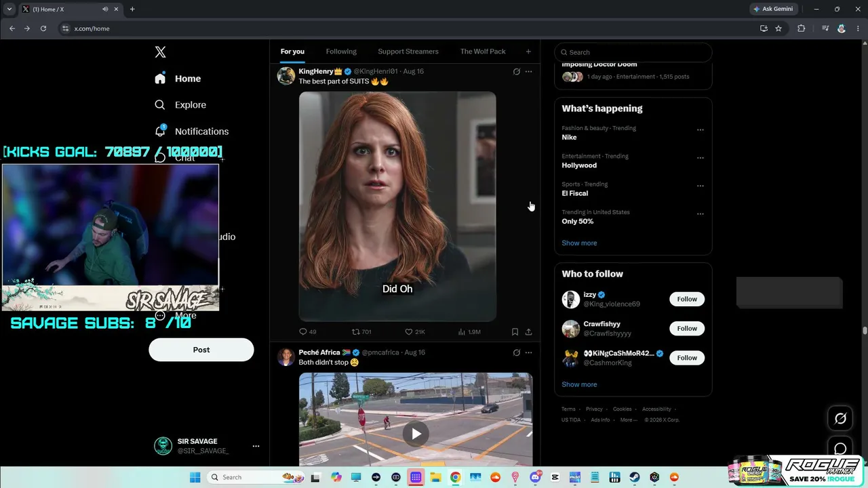Open Grok explain on KingHenry's post
Screen dimensions: 868x488
[x=516, y=71]
